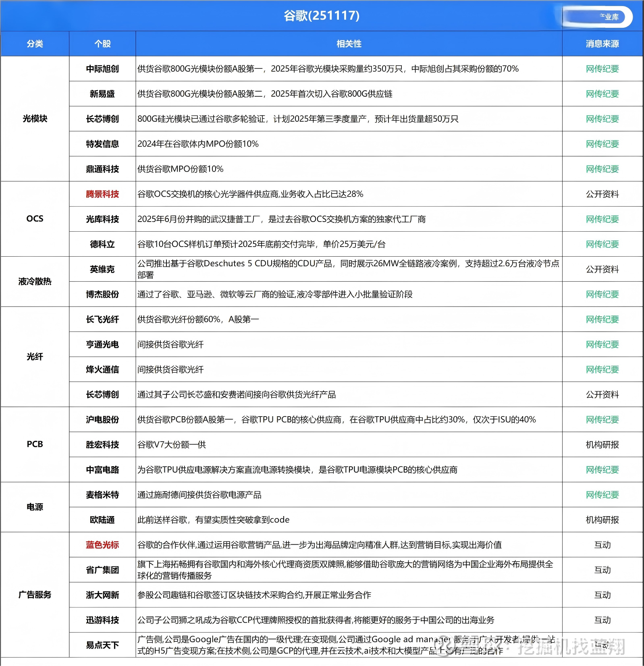Click the 广告服务 category cell
This screenshot has height=666, width=644.
coord(35,595)
